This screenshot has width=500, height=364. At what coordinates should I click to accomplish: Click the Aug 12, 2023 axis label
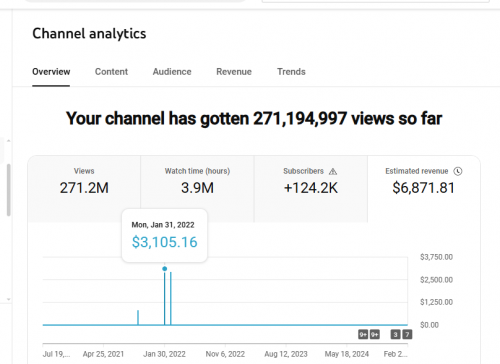(x=286, y=354)
